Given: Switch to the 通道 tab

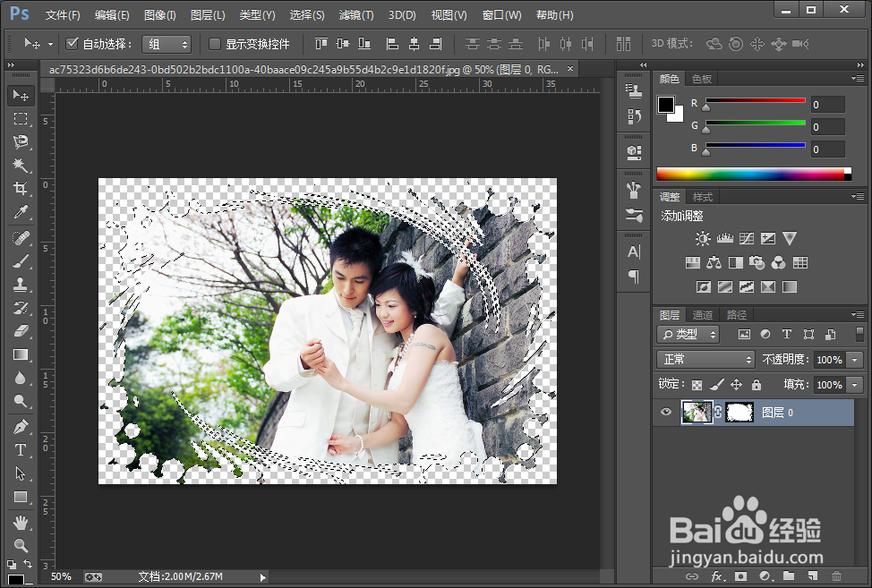Looking at the screenshot, I should pos(703,315).
